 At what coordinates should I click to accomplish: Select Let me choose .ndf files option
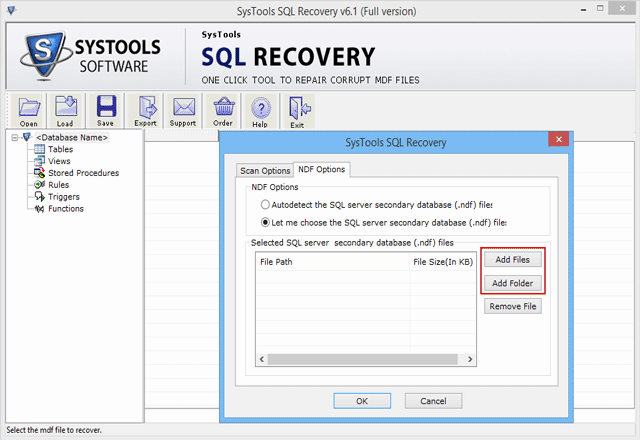point(265,222)
